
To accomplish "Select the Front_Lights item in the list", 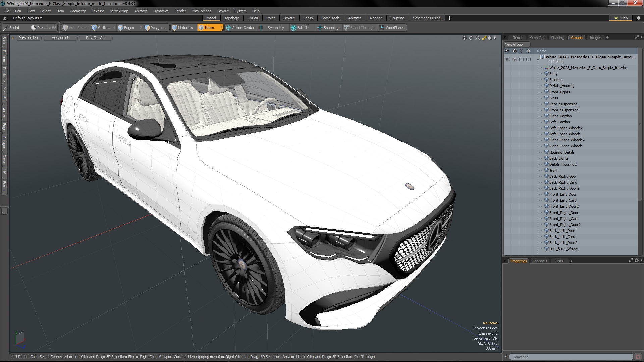I will pos(559,92).
